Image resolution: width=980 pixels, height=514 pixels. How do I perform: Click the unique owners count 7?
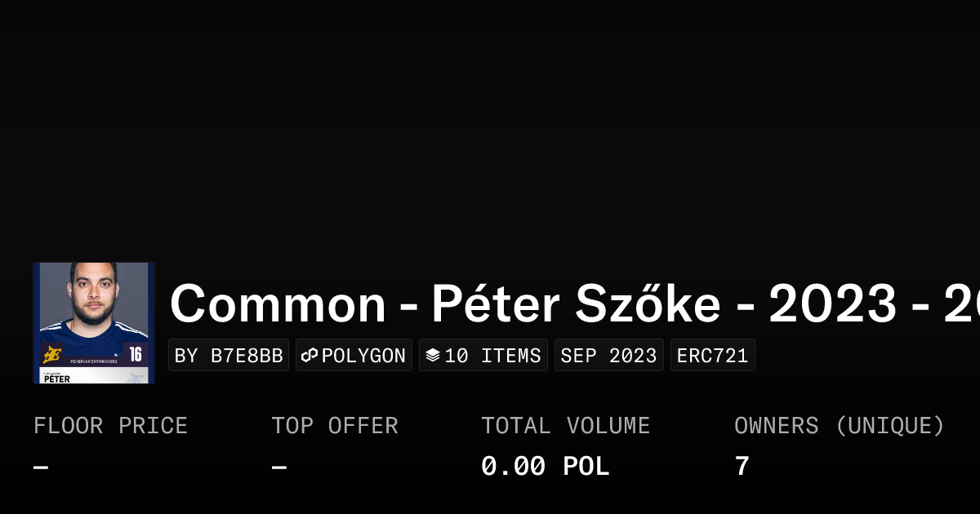[x=742, y=467]
